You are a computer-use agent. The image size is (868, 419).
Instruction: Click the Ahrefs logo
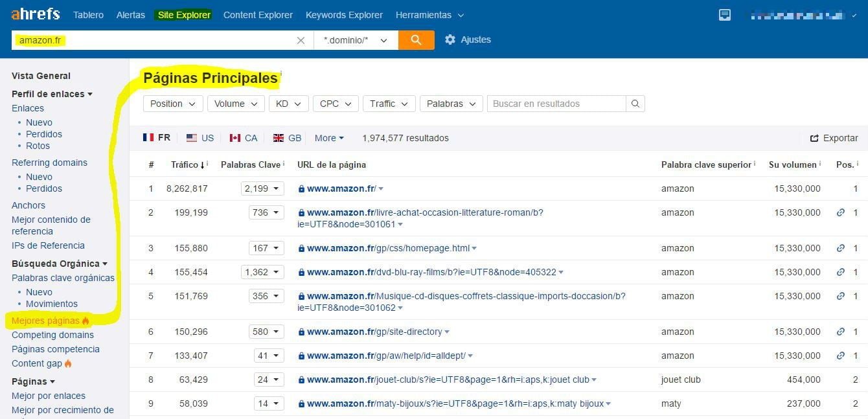coord(36,14)
